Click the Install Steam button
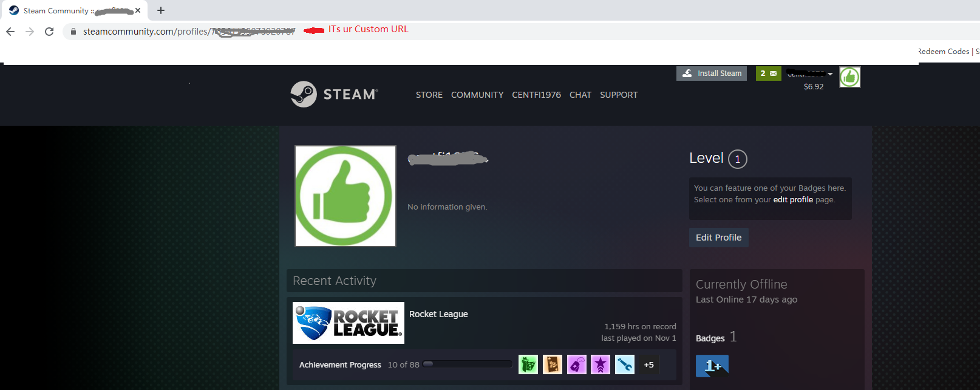 coord(712,74)
